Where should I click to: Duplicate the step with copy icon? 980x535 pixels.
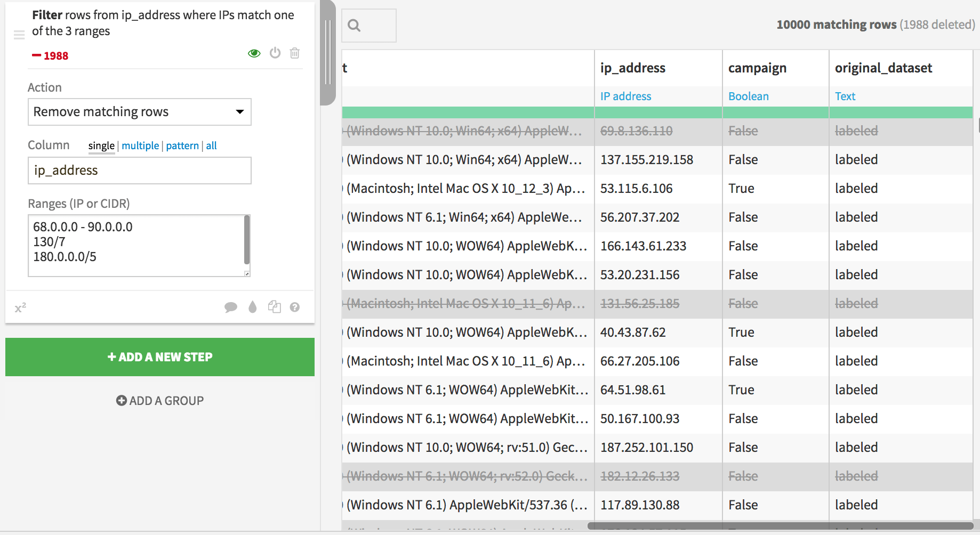[275, 306]
